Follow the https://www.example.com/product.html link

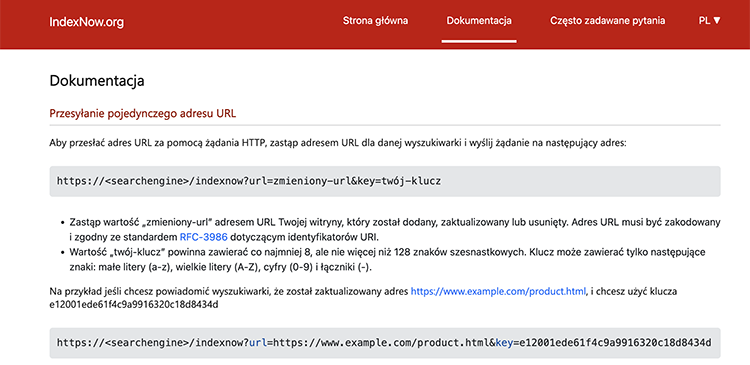pyautogui.click(x=498, y=291)
